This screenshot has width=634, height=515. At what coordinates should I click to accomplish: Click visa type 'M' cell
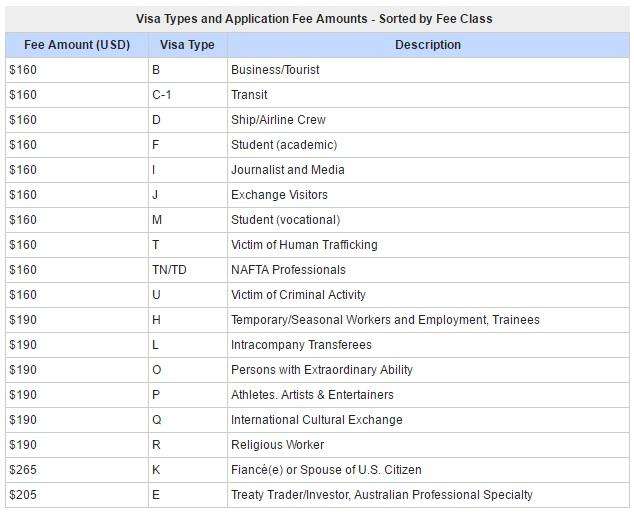(x=188, y=220)
